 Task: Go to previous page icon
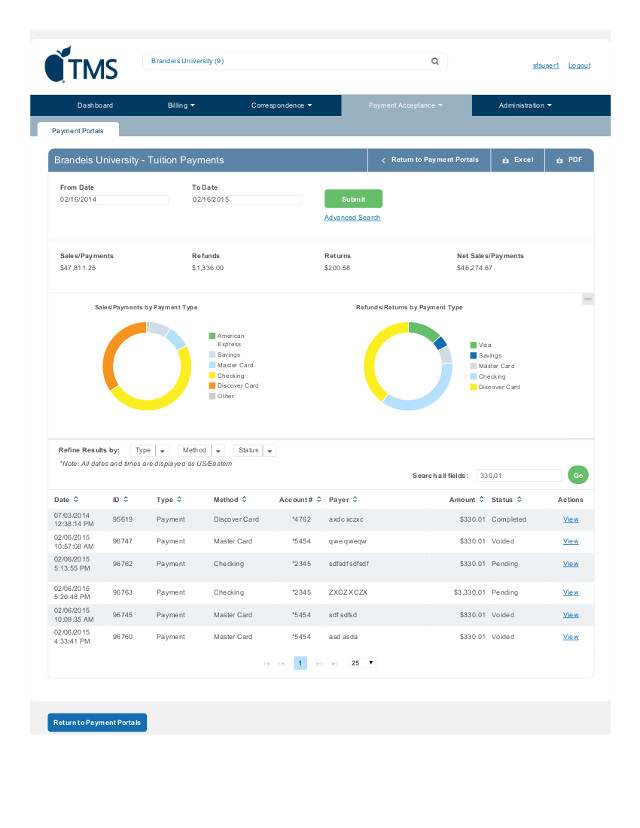tap(281, 663)
